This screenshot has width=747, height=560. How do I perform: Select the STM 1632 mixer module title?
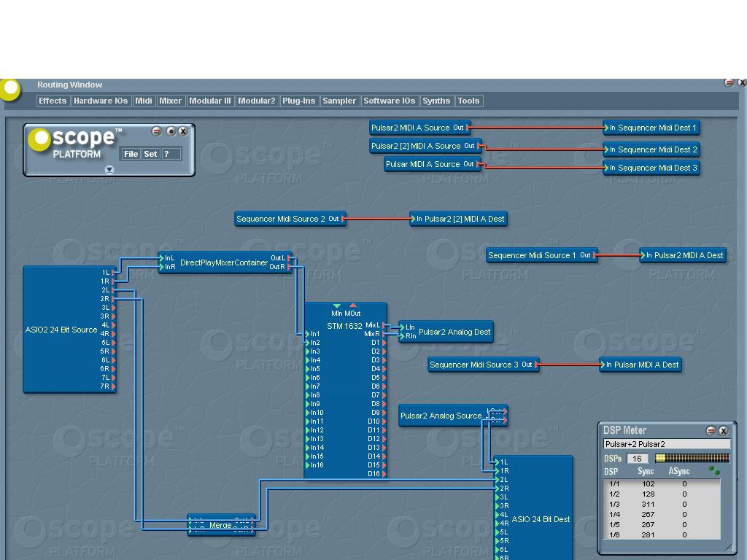(344, 326)
